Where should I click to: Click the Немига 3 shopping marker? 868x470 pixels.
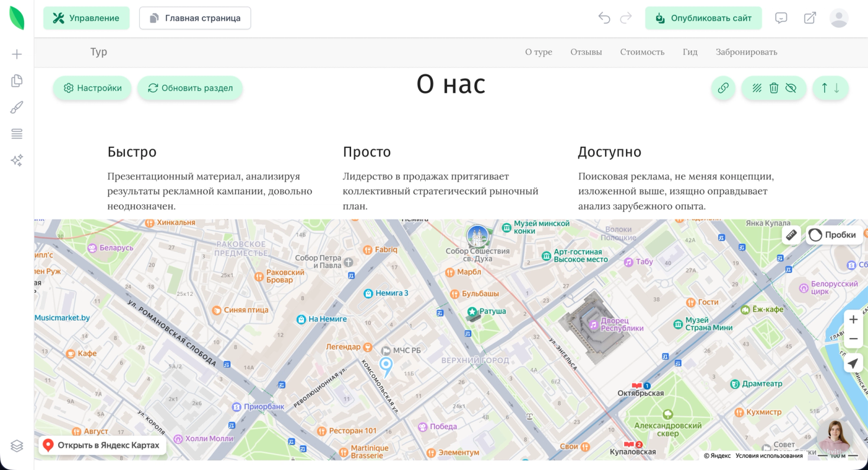(x=386, y=293)
